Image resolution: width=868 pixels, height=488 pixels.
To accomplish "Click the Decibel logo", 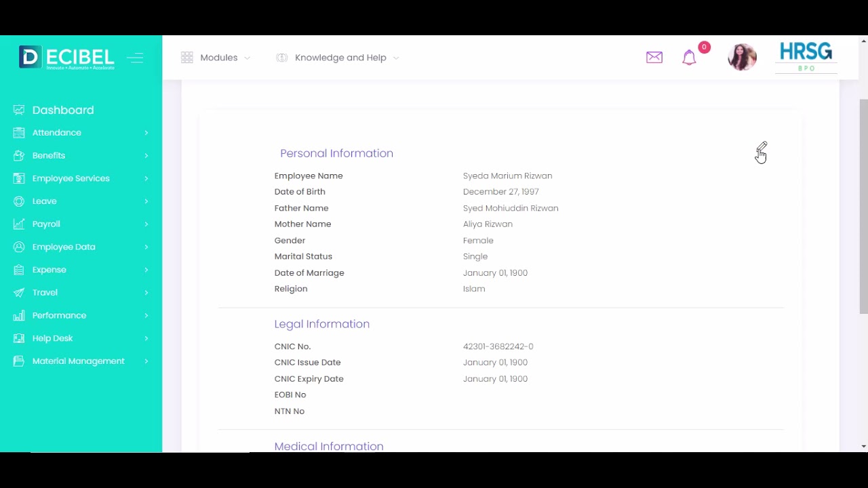I will tap(66, 58).
